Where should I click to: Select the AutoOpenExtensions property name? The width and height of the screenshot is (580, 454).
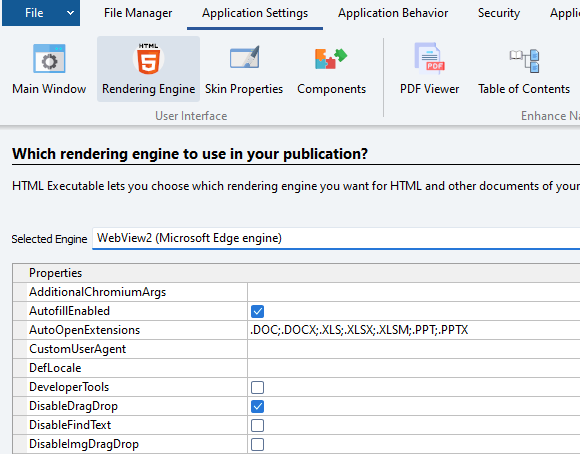pos(85,330)
